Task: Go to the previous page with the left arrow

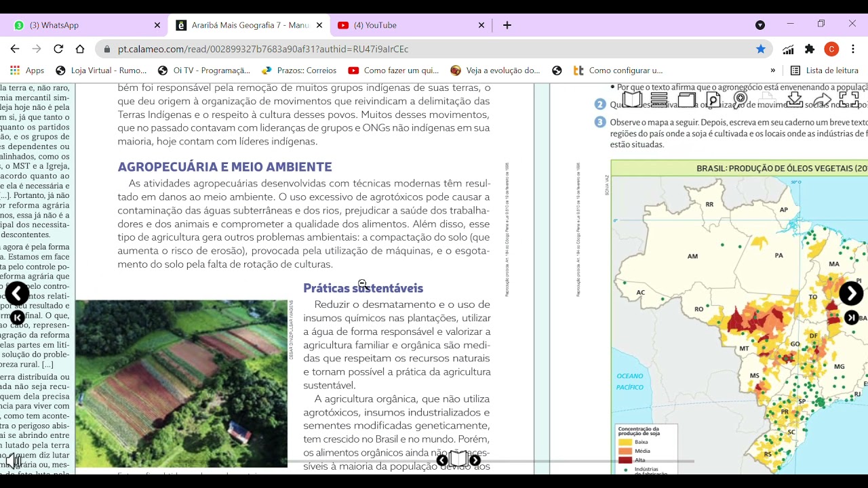Action: 17,293
